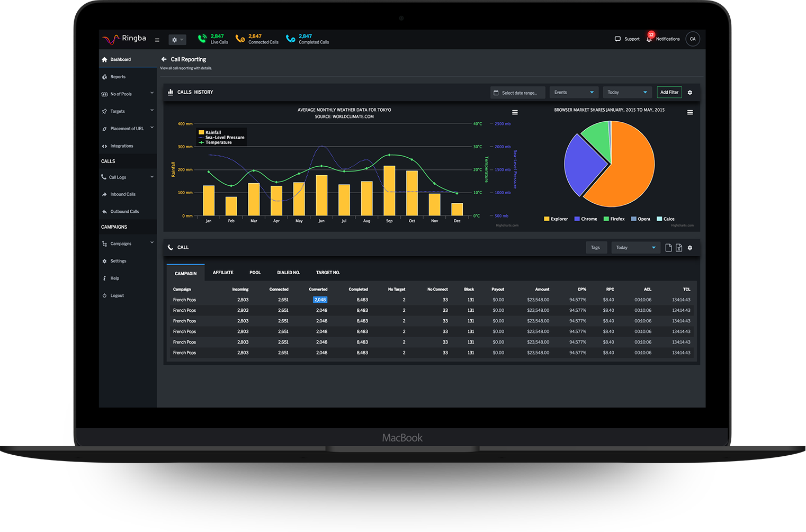Open the Support chat icon
Viewport: 806px width, 532px height.
pyautogui.click(x=617, y=39)
